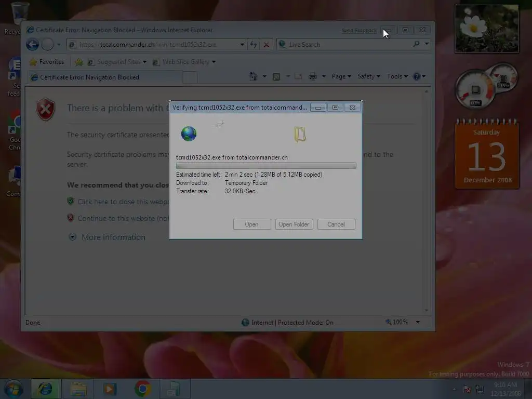Screen dimensions: 532x399
Task: Open Suggested Sites on favorites bar
Action: pos(117,62)
